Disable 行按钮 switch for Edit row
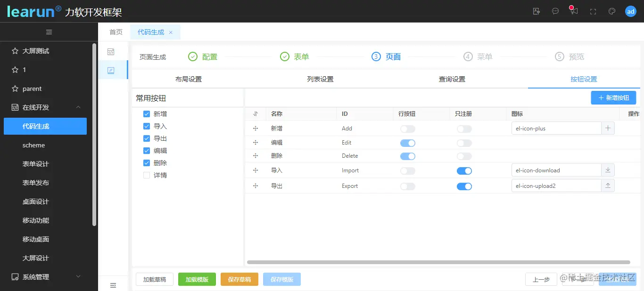The width and height of the screenshot is (644, 291). (408, 143)
